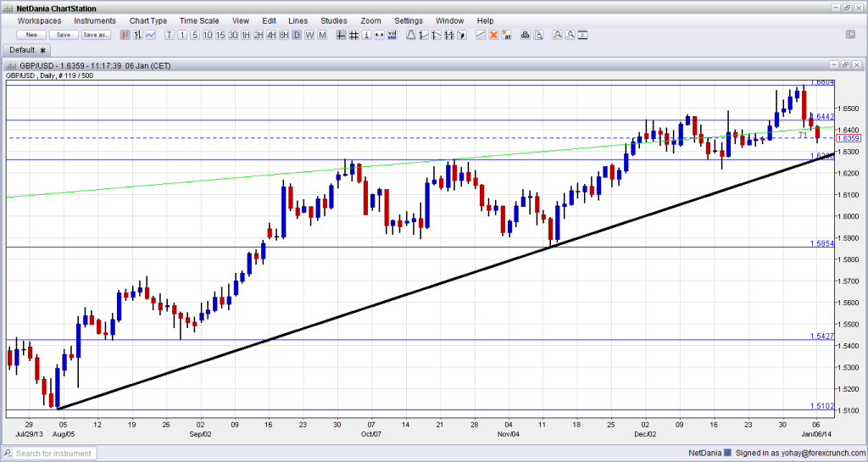Select the 1H time scale
868x462 pixels.
[x=246, y=35]
